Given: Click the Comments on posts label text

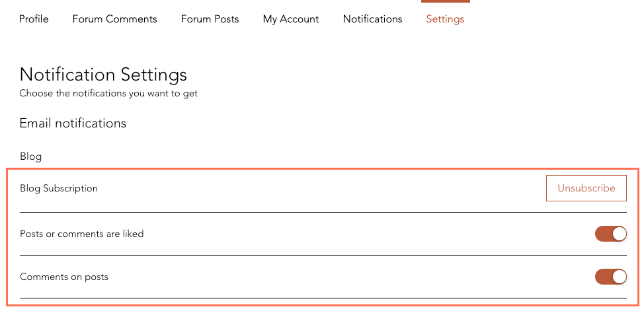Looking at the screenshot, I should point(64,277).
